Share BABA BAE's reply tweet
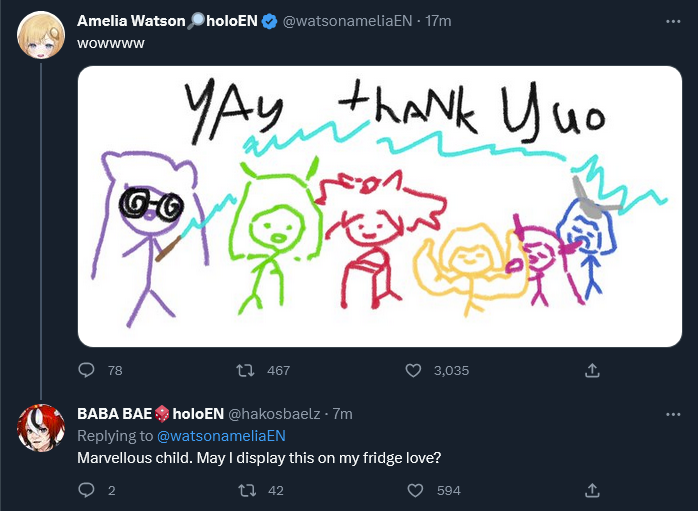Image resolution: width=698 pixels, height=511 pixels. pos(592,490)
